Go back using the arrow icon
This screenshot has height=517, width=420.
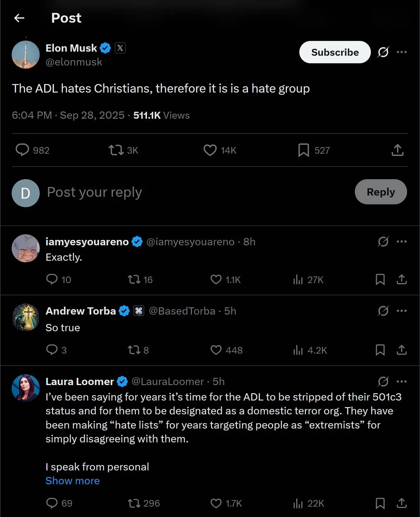(x=19, y=18)
